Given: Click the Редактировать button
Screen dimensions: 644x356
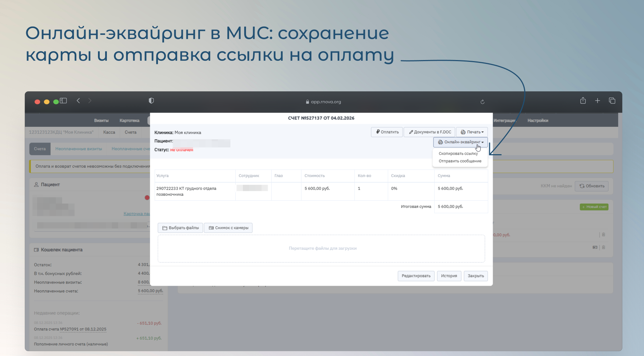Looking at the screenshot, I should pos(416,276).
